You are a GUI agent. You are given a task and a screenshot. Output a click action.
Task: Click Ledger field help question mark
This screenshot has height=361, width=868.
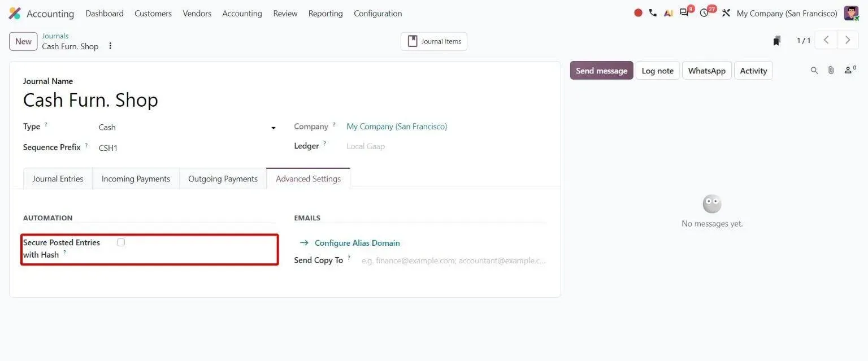pyautogui.click(x=325, y=143)
